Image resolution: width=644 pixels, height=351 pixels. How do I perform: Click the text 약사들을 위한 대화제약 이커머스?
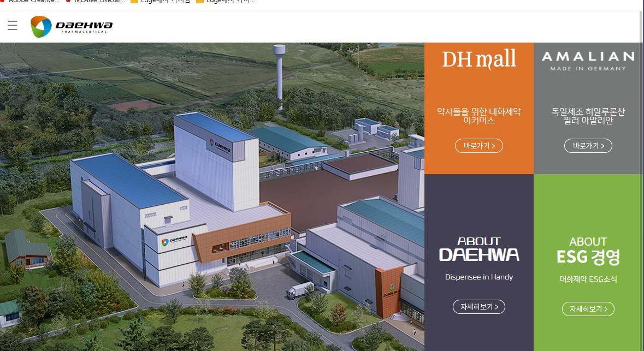click(x=479, y=116)
